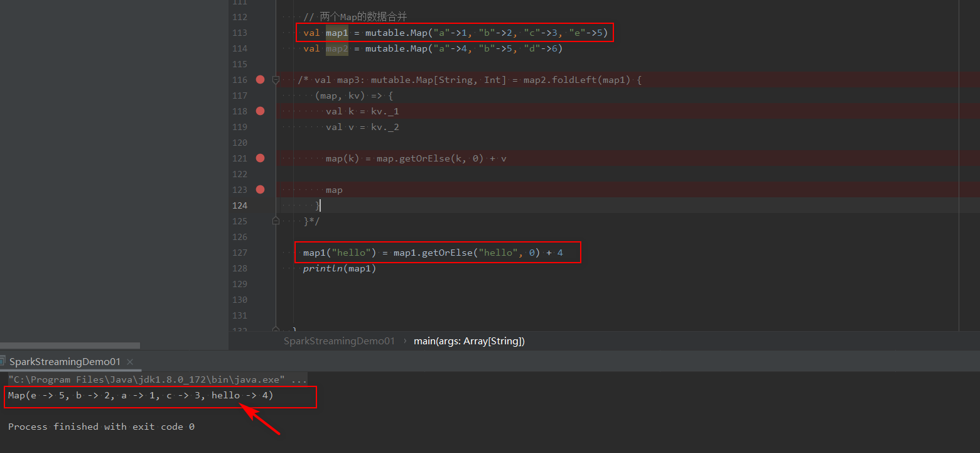
Task: Click line number 124 in the gutter
Action: [x=240, y=205]
